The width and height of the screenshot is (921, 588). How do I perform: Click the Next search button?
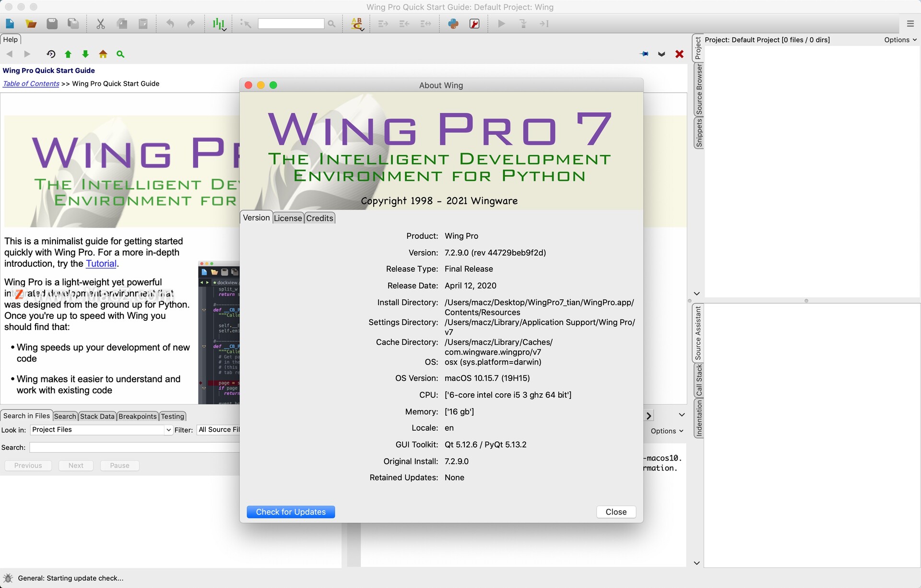point(76,466)
